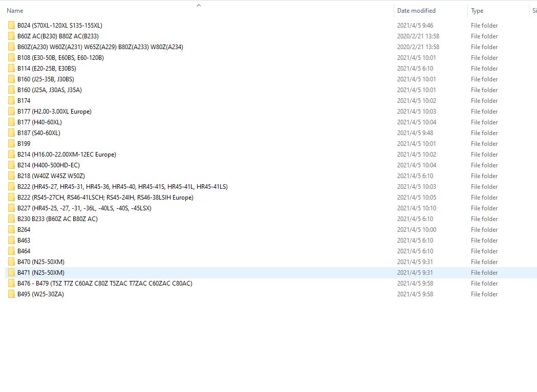This screenshot has width=537, height=392.
Task: Sort by the Date modified column header
Action: (x=416, y=11)
